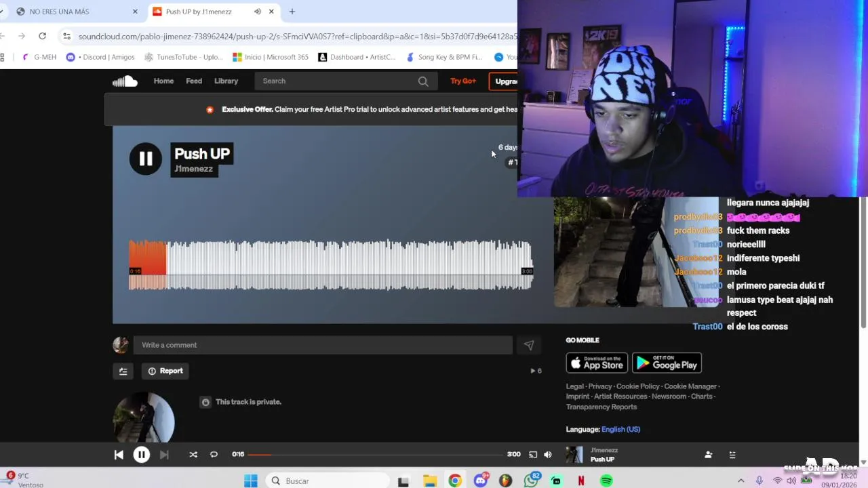Change language via English (US) selector
This screenshot has width=868, height=488.
(620, 429)
